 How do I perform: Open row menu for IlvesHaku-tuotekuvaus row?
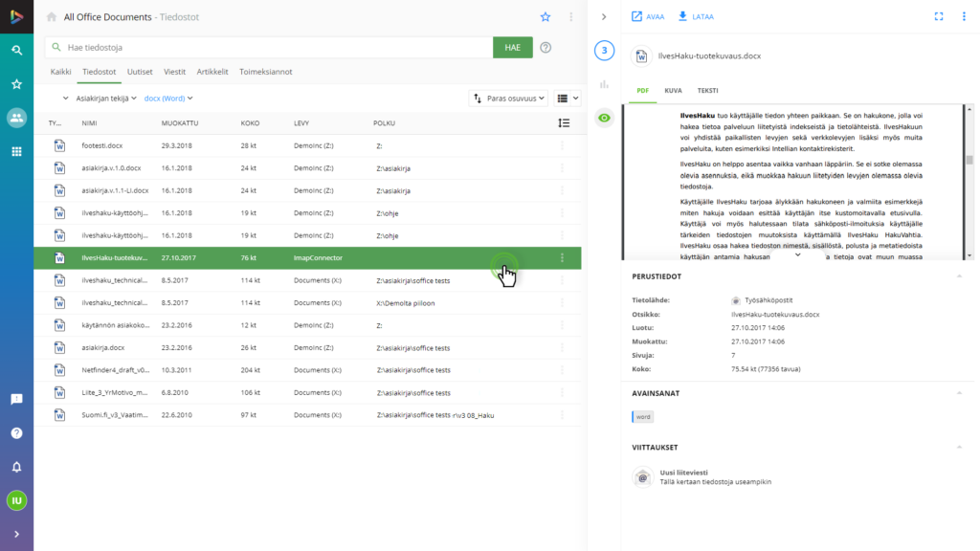(562, 258)
